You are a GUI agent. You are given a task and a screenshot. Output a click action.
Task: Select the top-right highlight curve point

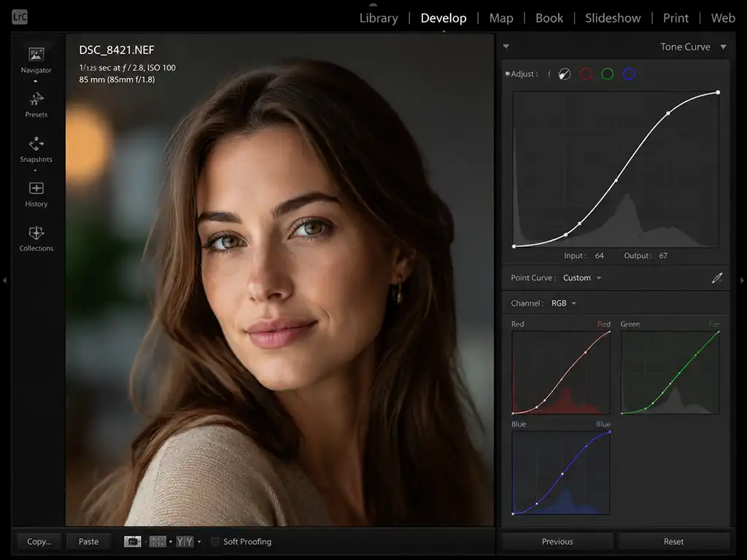[718, 93]
